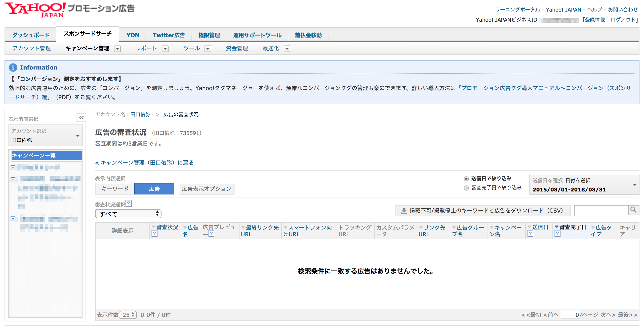Click キャンペーン一覧 header in sidebar

(x=47, y=156)
